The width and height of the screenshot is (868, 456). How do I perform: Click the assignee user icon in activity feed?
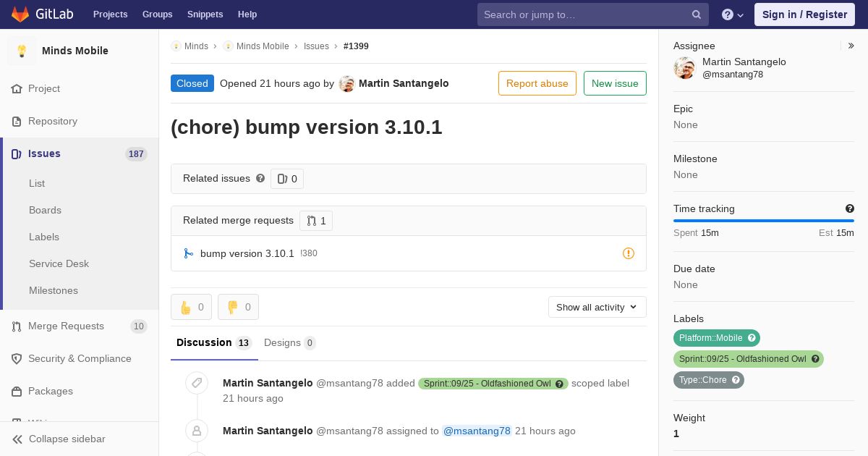[x=197, y=431]
